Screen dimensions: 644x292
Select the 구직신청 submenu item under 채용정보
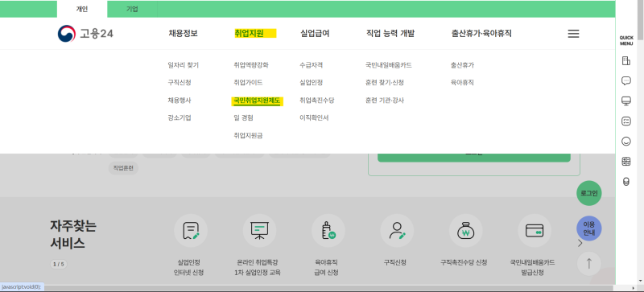[180, 83]
